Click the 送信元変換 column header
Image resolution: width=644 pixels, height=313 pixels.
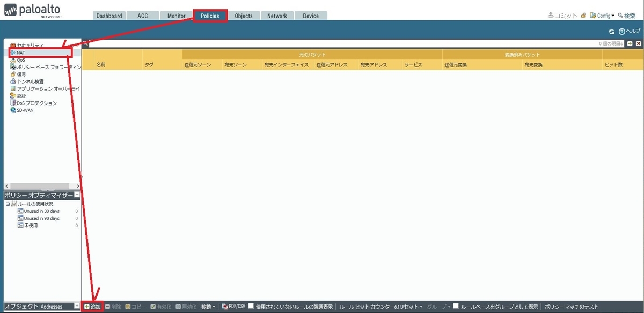click(x=482, y=64)
